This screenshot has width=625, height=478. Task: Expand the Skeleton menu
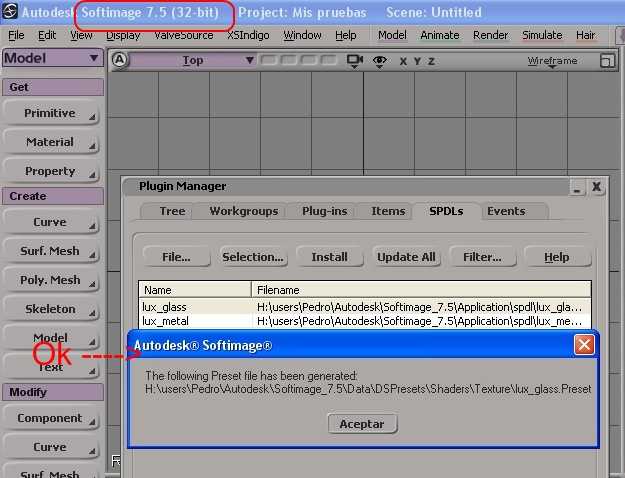click(51, 309)
